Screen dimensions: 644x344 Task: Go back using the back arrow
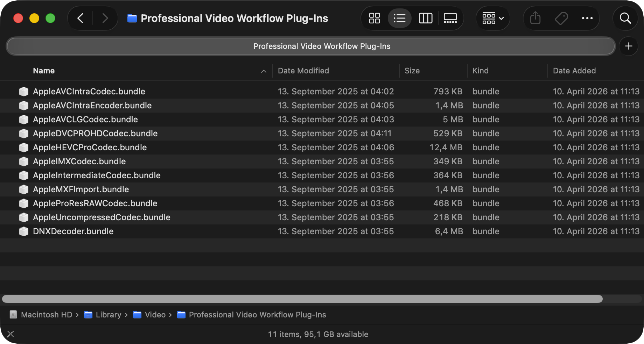(80, 18)
